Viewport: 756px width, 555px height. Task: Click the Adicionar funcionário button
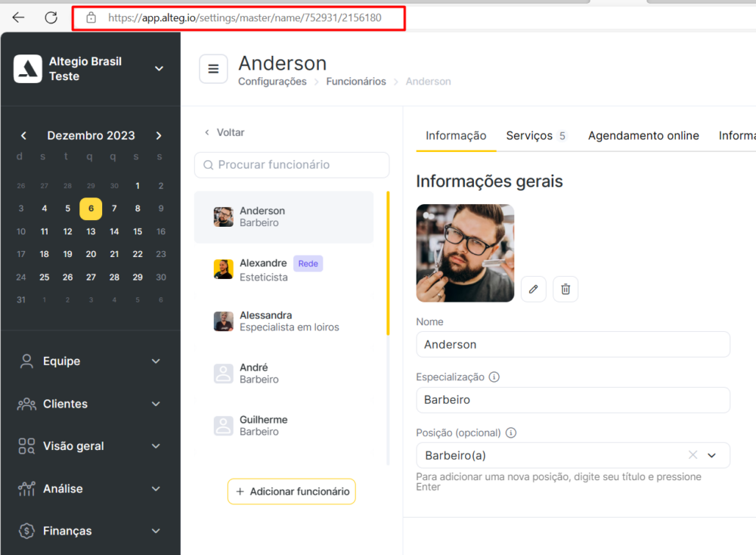pyautogui.click(x=292, y=491)
